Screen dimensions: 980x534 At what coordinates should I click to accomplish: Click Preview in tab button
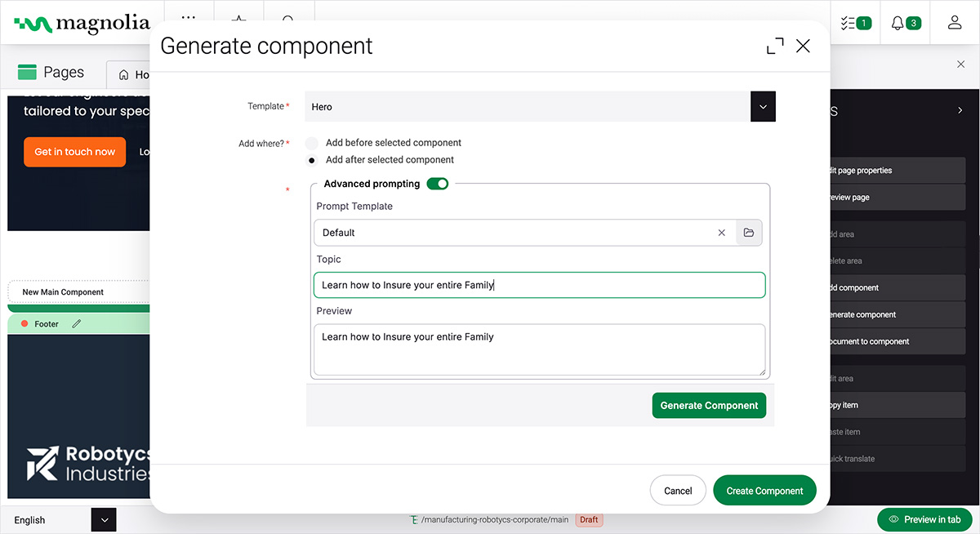tap(924, 519)
